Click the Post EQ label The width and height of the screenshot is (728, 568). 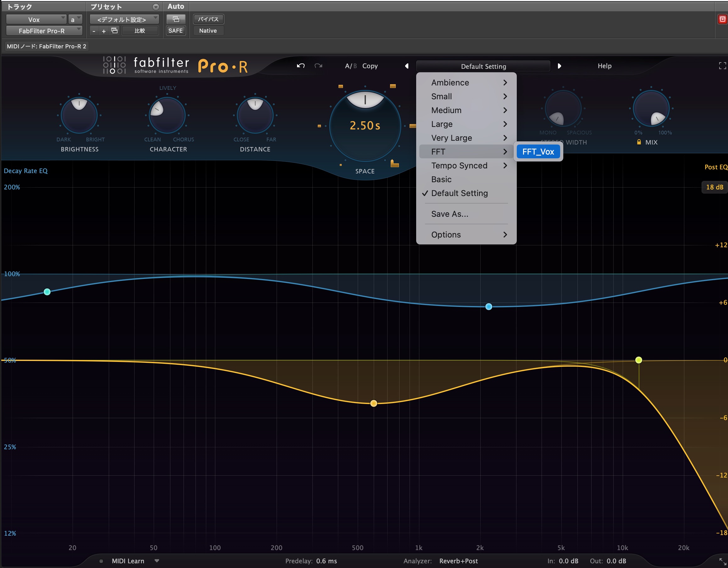click(716, 167)
